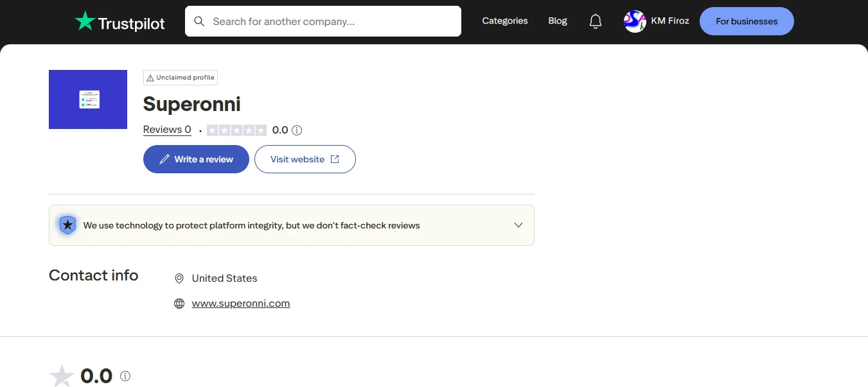Click the shield star integrity icon

(x=67, y=225)
